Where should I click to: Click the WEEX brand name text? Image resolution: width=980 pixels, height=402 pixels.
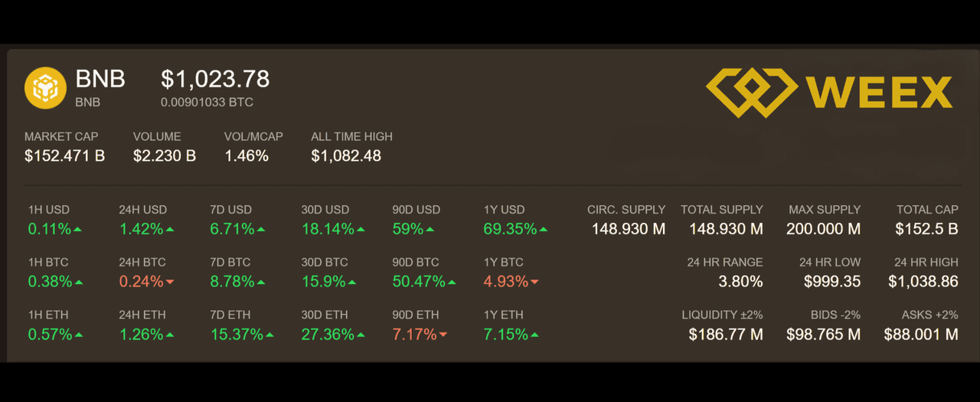point(880,93)
